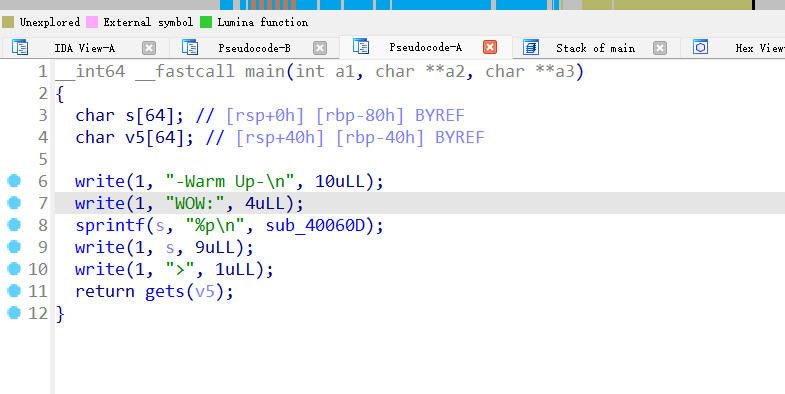Click the Pseudocode-A tab icon
Image resolution: width=785 pixels, height=394 pixels.
[361, 47]
